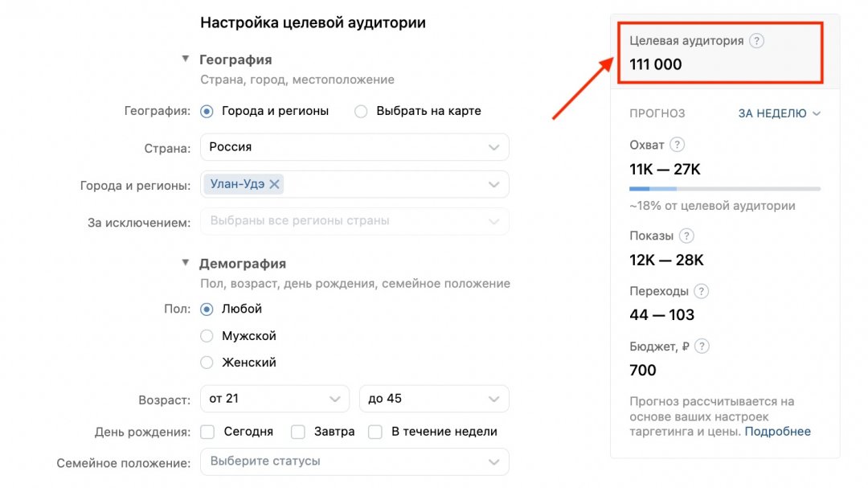
Task: Collapse the География section triangle
Action: coord(186,59)
